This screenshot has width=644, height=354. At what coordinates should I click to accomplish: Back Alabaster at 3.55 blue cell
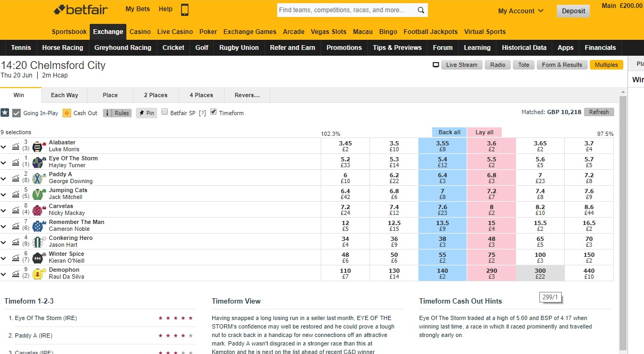pos(443,146)
